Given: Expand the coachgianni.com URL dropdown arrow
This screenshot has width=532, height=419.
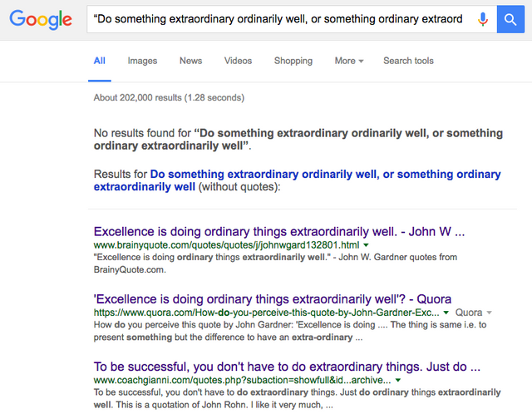Looking at the screenshot, I should pyautogui.click(x=398, y=380).
